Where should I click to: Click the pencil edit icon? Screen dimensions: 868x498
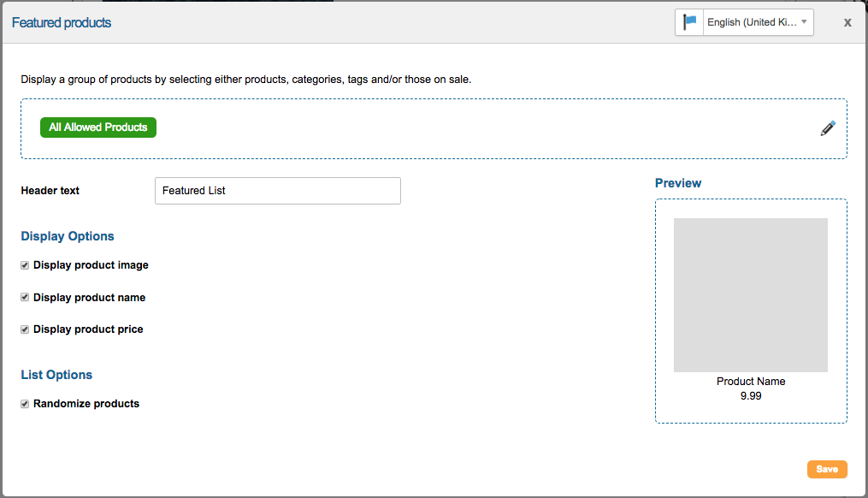(828, 128)
